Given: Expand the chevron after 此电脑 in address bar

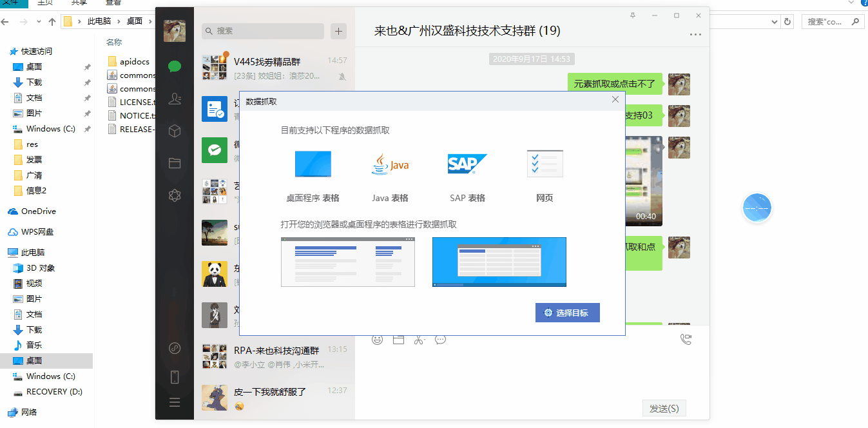Looking at the screenshot, I should (119, 22).
